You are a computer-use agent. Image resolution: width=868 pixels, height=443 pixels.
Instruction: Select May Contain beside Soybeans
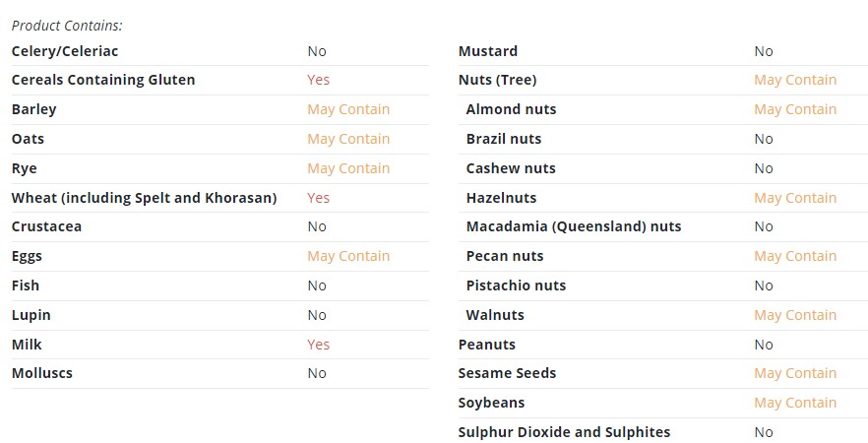795,404
